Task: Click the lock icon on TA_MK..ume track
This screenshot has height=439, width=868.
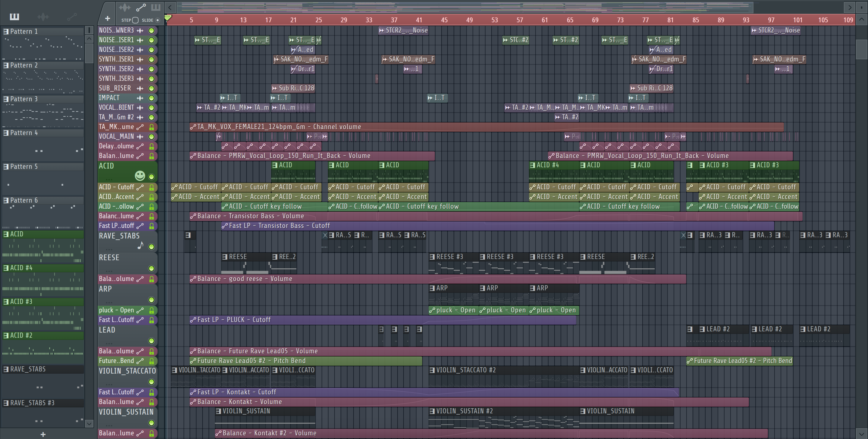Action: coord(152,127)
